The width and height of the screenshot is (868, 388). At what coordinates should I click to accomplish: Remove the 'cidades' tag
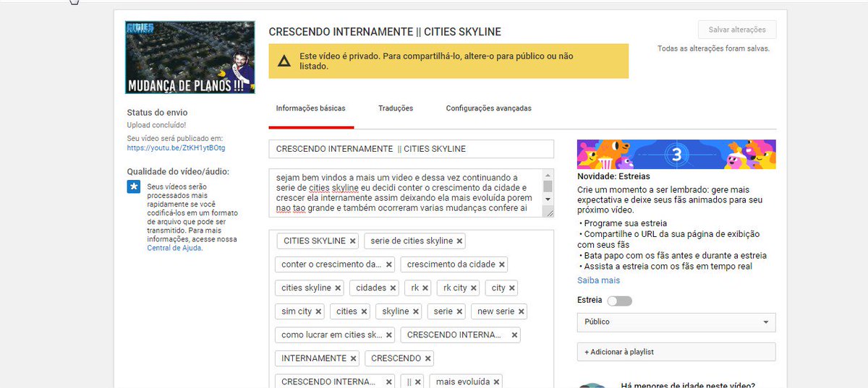tap(393, 288)
